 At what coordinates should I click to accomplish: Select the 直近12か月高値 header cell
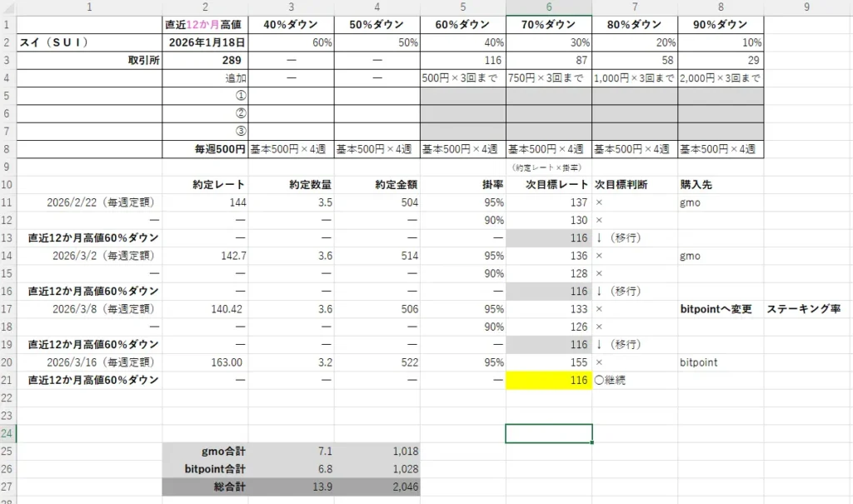205,24
